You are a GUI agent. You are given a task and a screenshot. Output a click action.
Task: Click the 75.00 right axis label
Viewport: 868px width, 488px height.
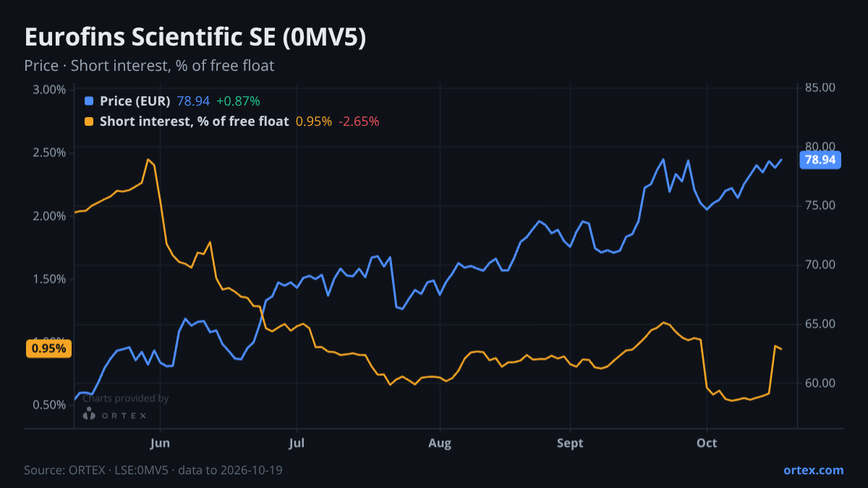click(x=820, y=205)
